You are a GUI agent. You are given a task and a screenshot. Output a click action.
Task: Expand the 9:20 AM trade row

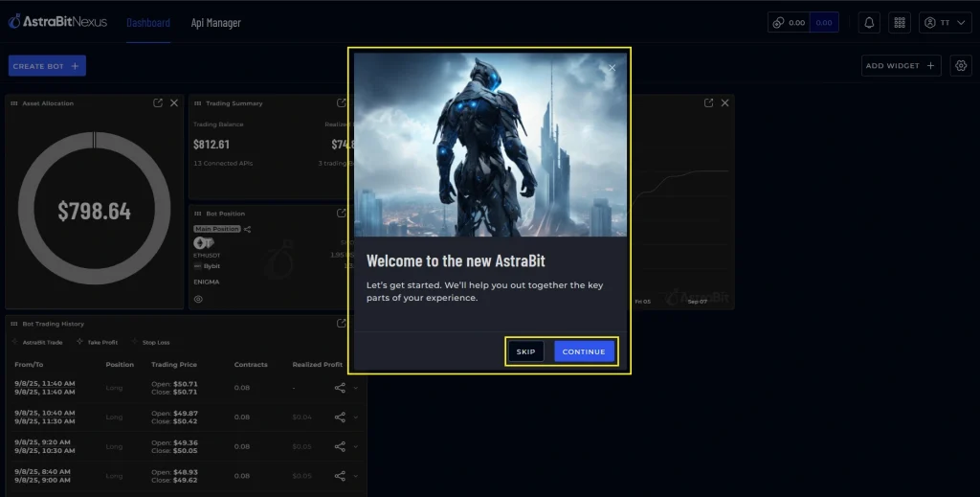tap(356, 446)
